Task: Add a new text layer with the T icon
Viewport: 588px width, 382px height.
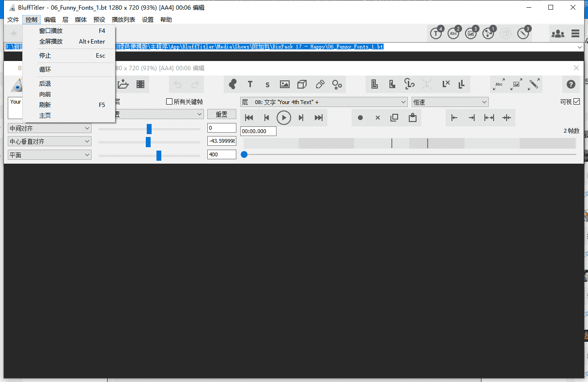Action: click(x=250, y=84)
